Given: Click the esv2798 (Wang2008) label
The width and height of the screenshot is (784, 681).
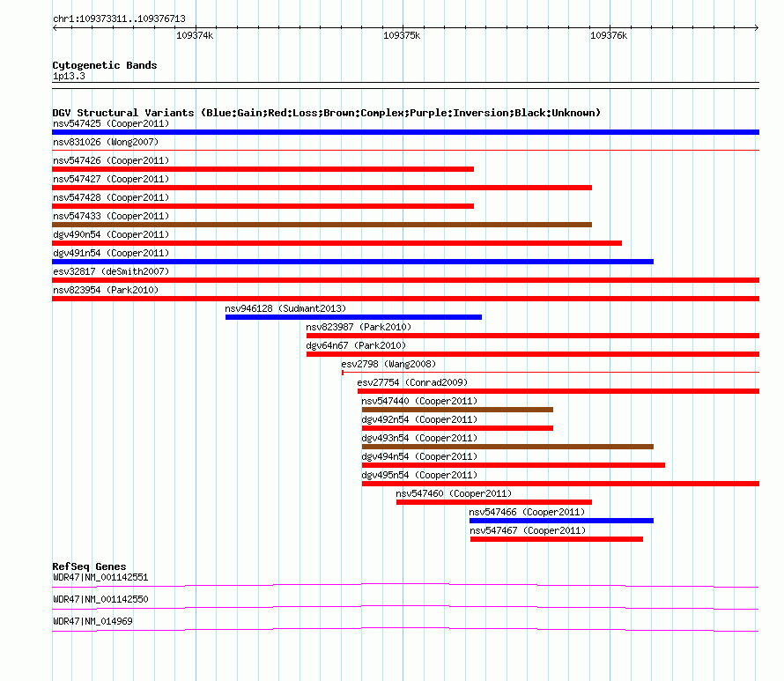Looking at the screenshot, I should point(388,364).
